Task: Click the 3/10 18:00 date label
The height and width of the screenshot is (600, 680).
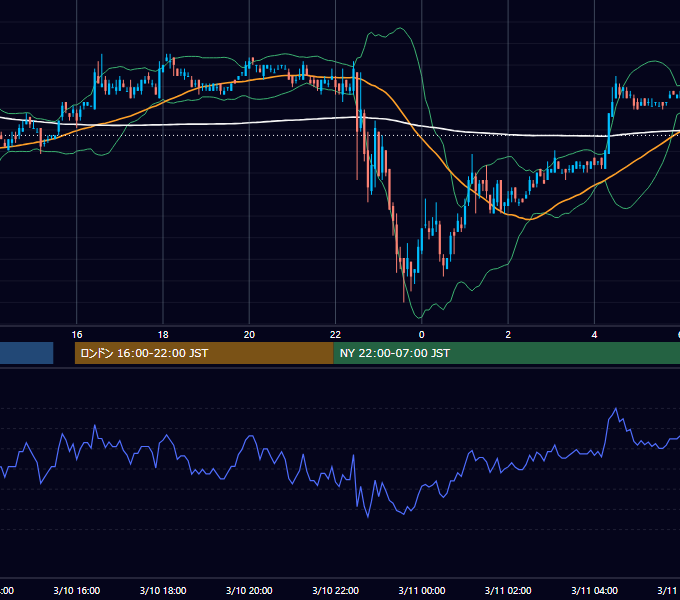Action: 163,590
